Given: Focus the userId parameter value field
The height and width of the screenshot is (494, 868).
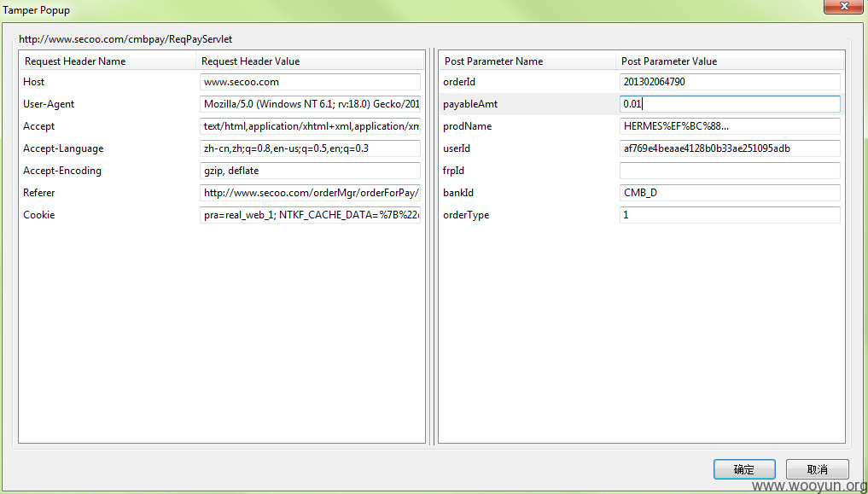Looking at the screenshot, I should [x=730, y=148].
